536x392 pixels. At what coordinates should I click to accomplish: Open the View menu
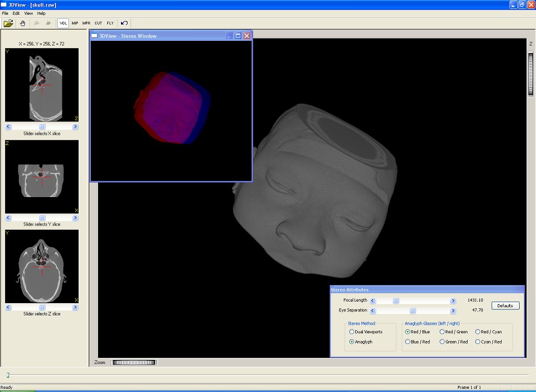click(29, 13)
